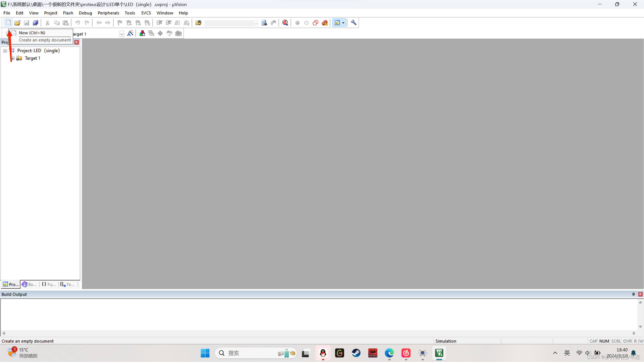Open a file with the folder icon
This screenshot has width=644, height=362.
click(x=17, y=23)
